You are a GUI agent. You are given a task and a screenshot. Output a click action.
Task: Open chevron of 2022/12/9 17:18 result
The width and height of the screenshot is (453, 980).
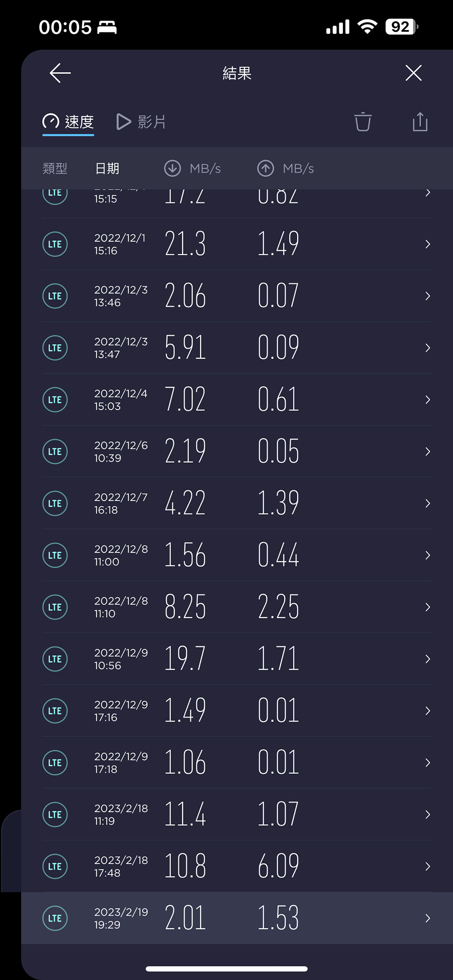(428, 763)
